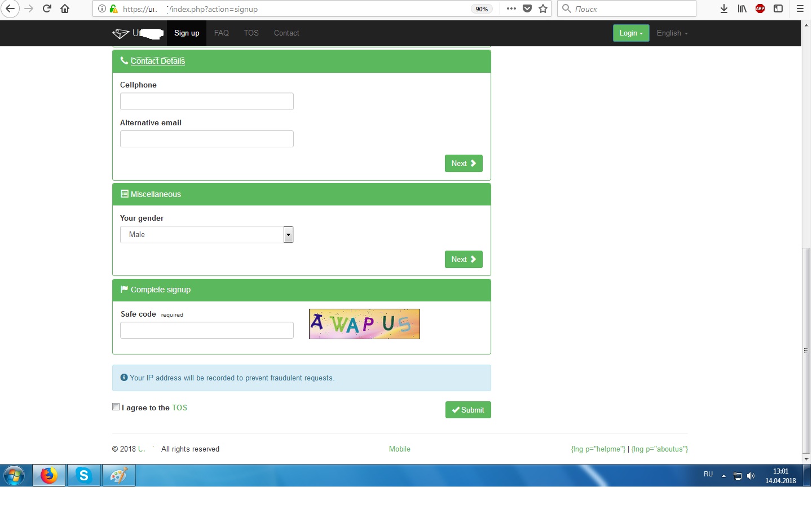
Task: Click the helpme footer link
Action: [x=598, y=449]
